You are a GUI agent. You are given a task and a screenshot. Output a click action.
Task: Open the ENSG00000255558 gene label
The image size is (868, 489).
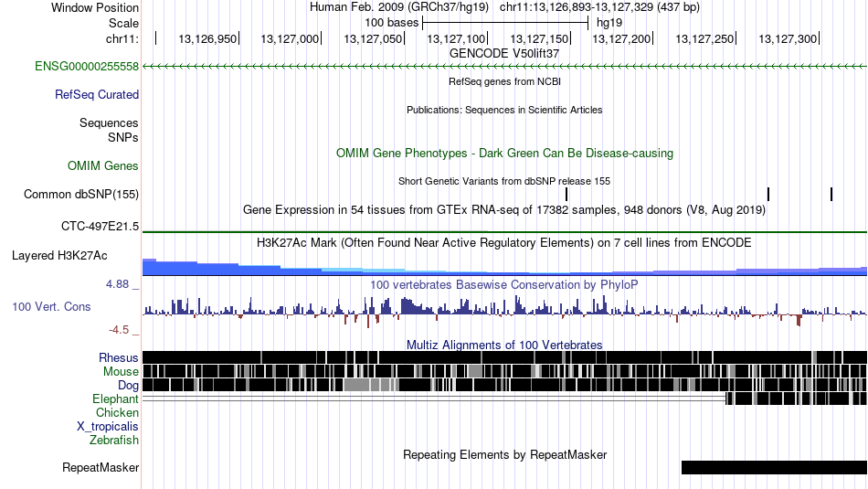coord(87,67)
